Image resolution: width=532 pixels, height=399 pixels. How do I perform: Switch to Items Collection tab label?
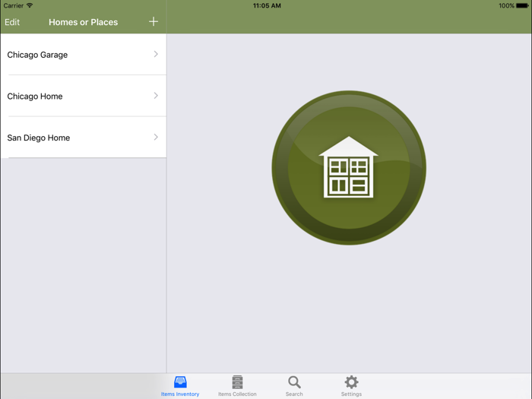237,394
